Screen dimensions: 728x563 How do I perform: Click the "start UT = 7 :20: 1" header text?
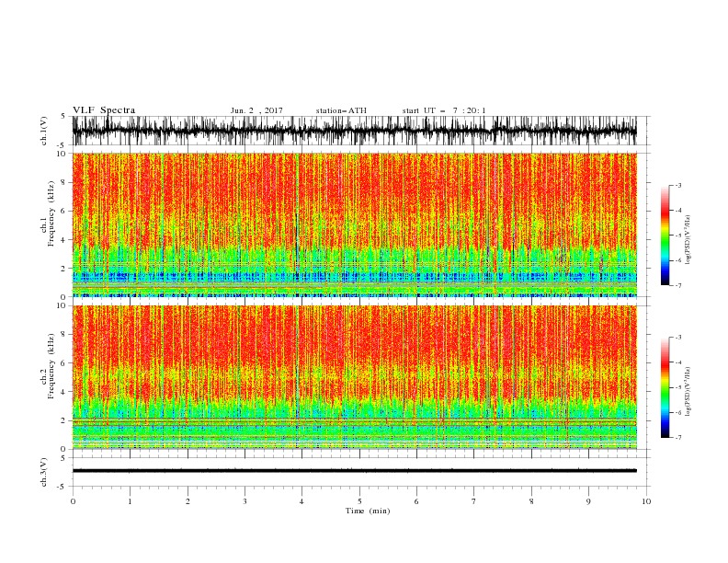point(444,110)
